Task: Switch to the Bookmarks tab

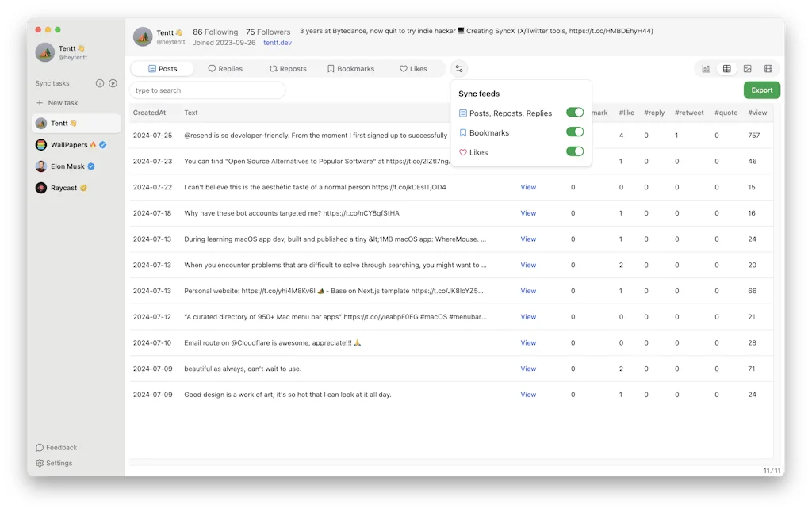Action: pos(351,68)
